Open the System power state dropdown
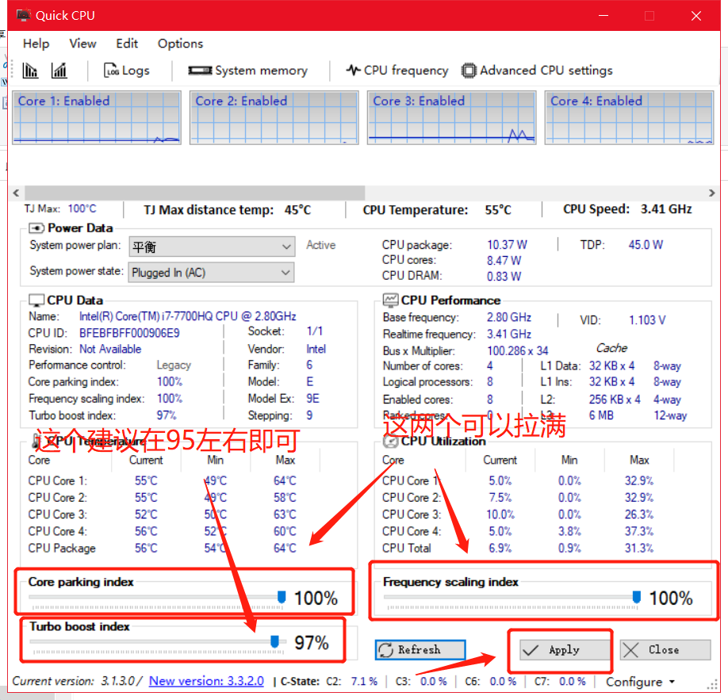 pos(212,273)
